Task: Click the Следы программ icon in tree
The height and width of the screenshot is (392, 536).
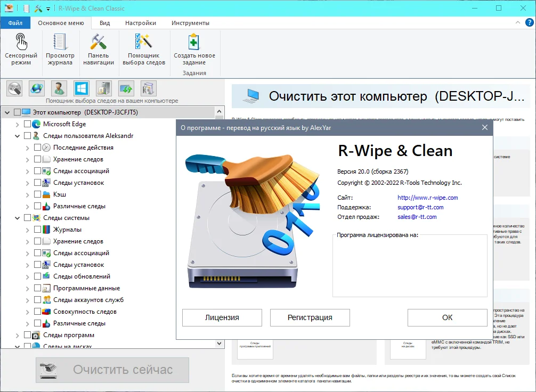Action: tap(36, 335)
